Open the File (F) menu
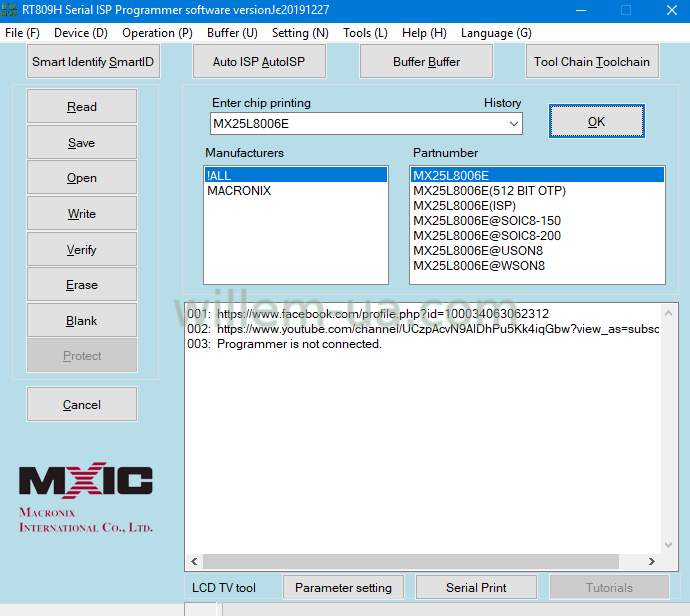Image resolution: width=690 pixels, height=616 pixels. 22,33
